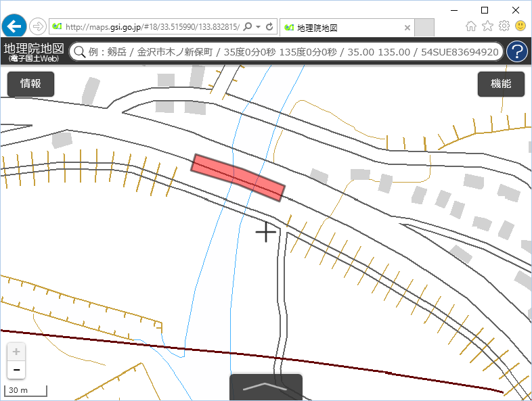532x401 pixels.
Task: Open help with the question mark icon
Action: (516, 52)
